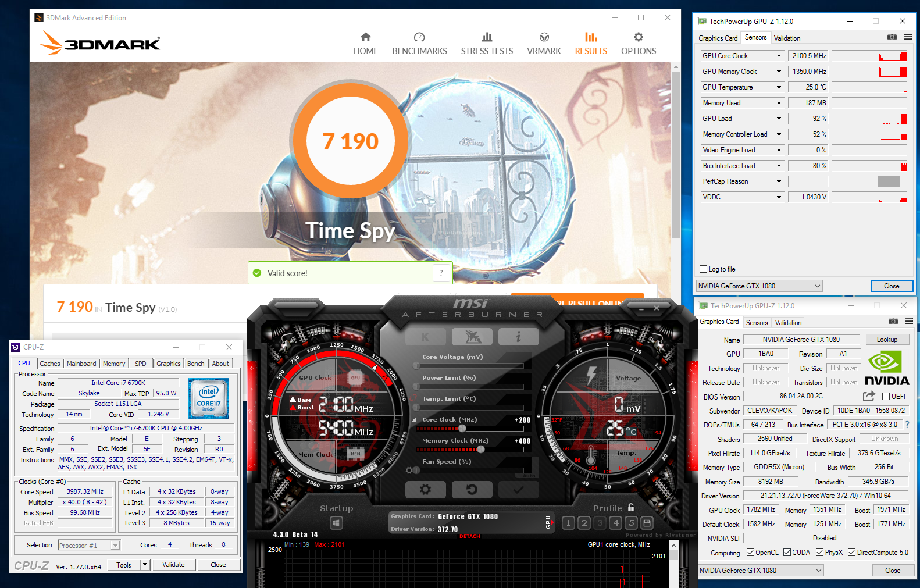
Task: Open the CPU-Z Tools dropdown arrow
Action: point(145,565)
